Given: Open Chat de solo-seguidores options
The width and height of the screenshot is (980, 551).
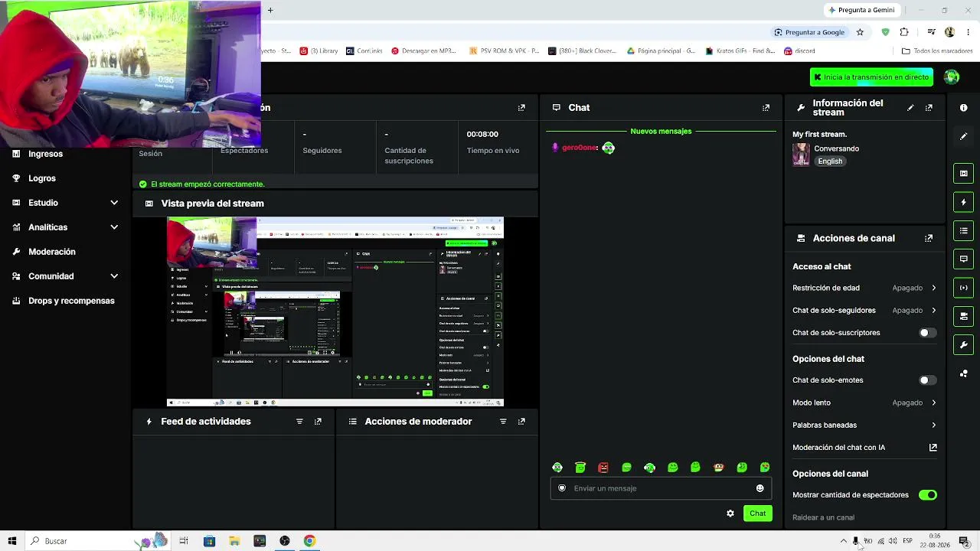Looking at the screenshot, I should 864,311.
